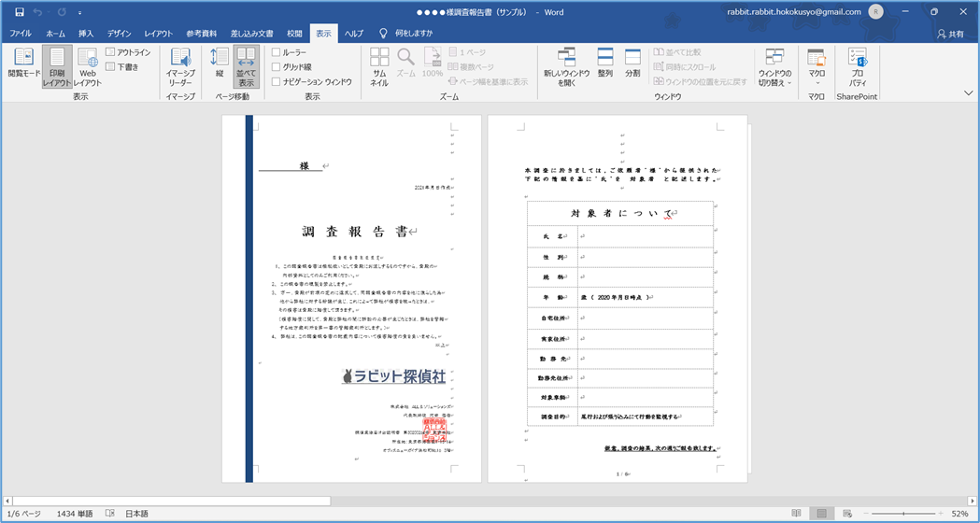Switch to 閲覧モード read mode view
Screen dimensions: 980x523
pyautogui.click(x=24, y=64)
